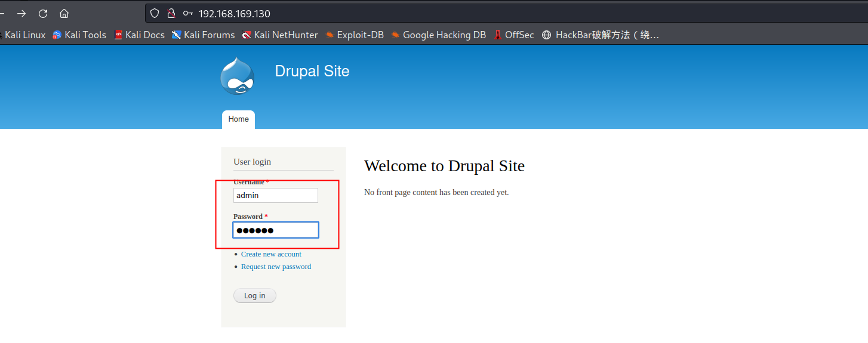The height and width of the screenshot is (343, 868).
Task: Click the saved password key icon
Action: coord(188,13)
